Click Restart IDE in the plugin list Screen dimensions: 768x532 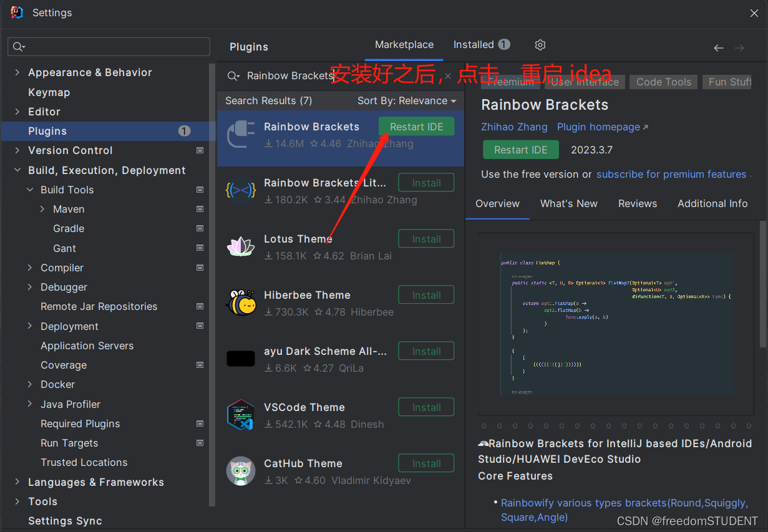tap(417, 127)
